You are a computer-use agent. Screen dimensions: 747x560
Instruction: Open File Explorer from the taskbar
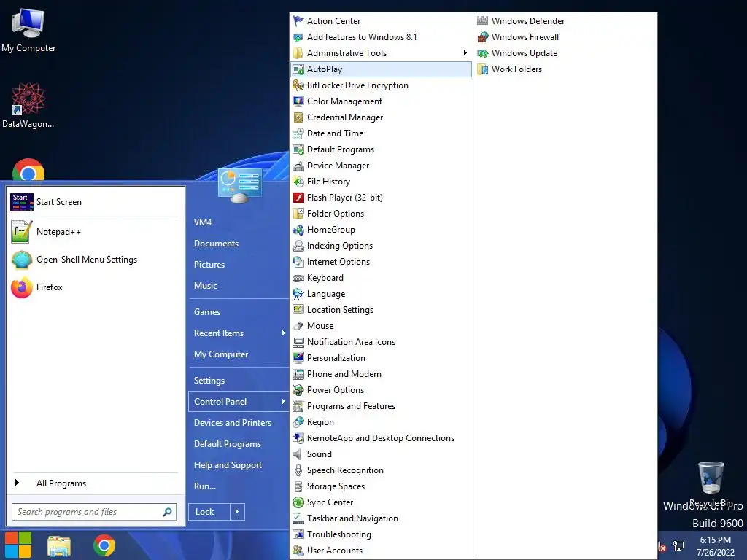point(59,545)
